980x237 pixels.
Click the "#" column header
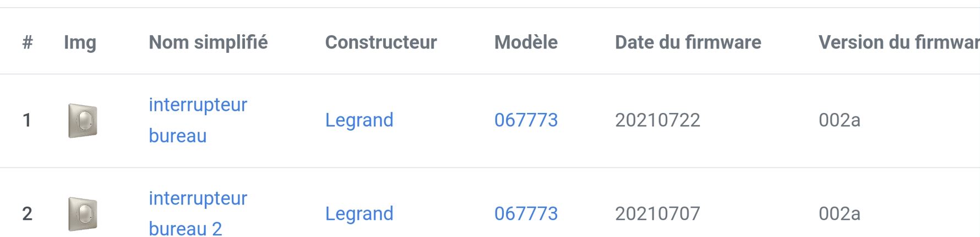click(28, 42)
